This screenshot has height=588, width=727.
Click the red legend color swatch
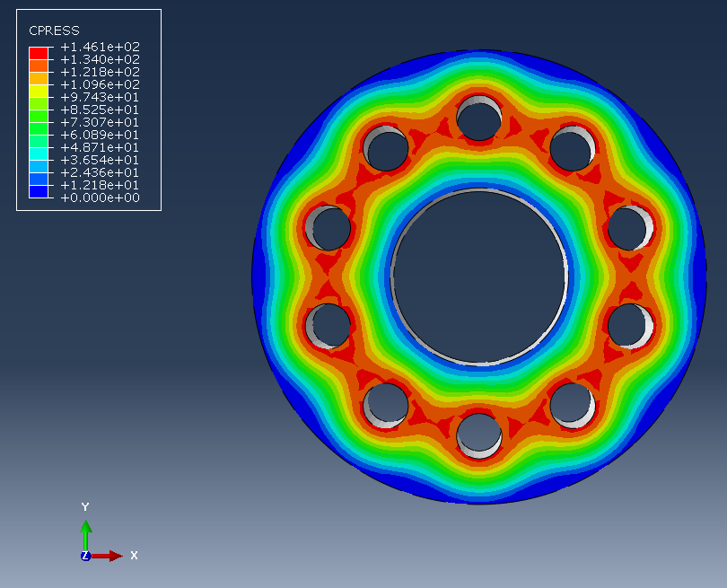pyautogui.click(x=39, y=53)
